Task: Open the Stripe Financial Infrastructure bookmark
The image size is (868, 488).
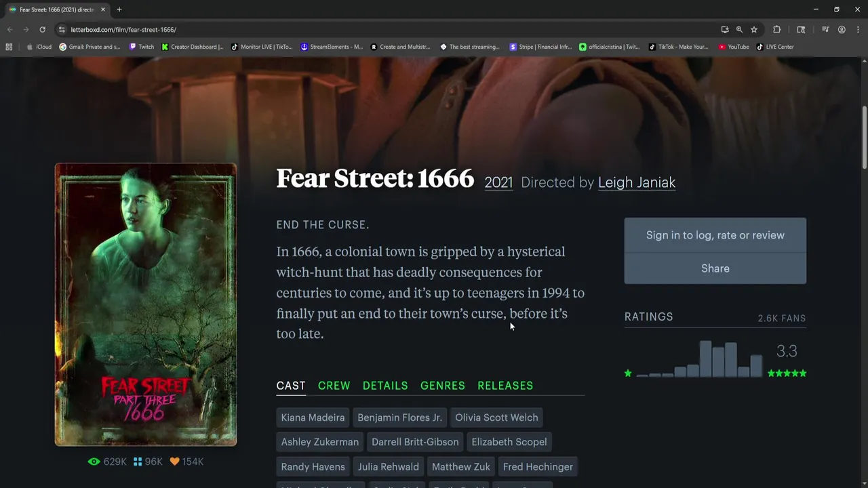Action: tap(540, 47)
